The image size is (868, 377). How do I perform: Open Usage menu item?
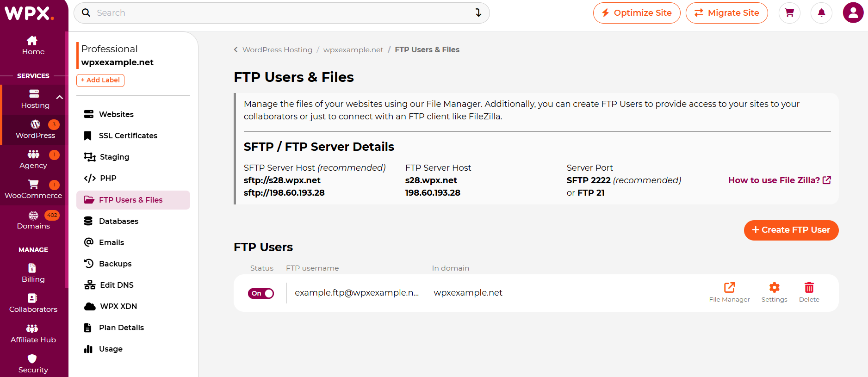pos(133,349)
